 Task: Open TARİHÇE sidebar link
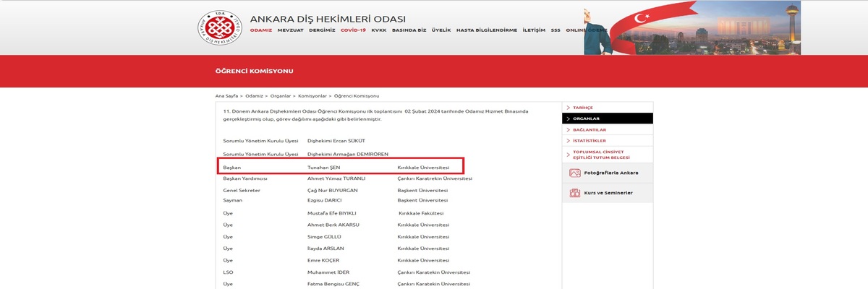(583, 108)
